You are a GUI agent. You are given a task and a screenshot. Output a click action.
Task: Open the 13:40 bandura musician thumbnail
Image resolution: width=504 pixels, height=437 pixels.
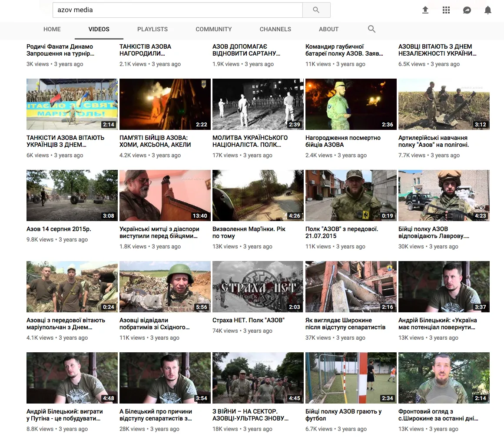click(x=165, y=195)
